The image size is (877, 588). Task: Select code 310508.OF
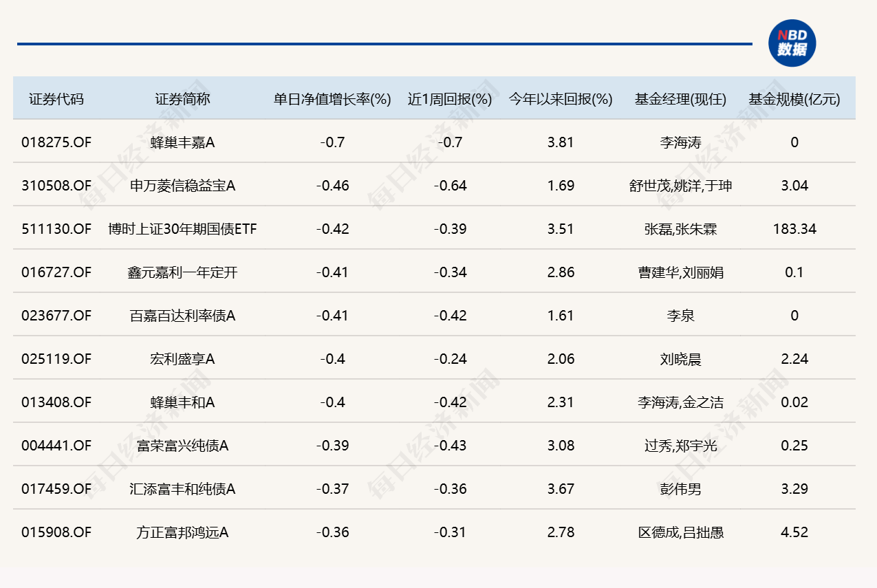[x=56, y=186]
